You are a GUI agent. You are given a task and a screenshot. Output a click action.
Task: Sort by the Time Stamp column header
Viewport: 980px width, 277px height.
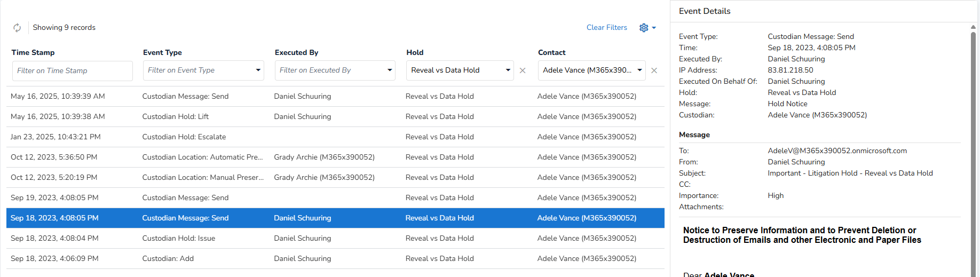(33, 52)
